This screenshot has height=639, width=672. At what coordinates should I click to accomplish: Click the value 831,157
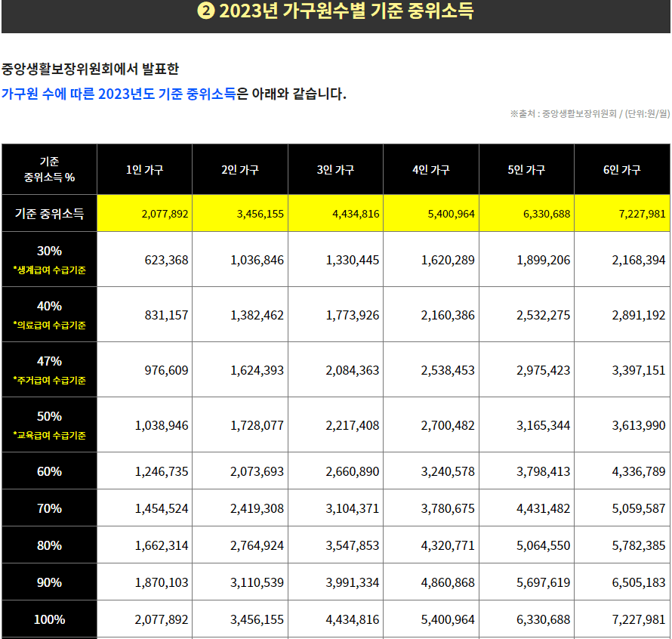[166, 315]
